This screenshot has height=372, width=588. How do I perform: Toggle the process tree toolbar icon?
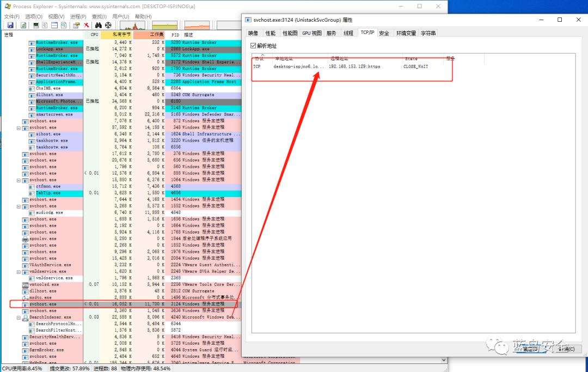point(45,25)
